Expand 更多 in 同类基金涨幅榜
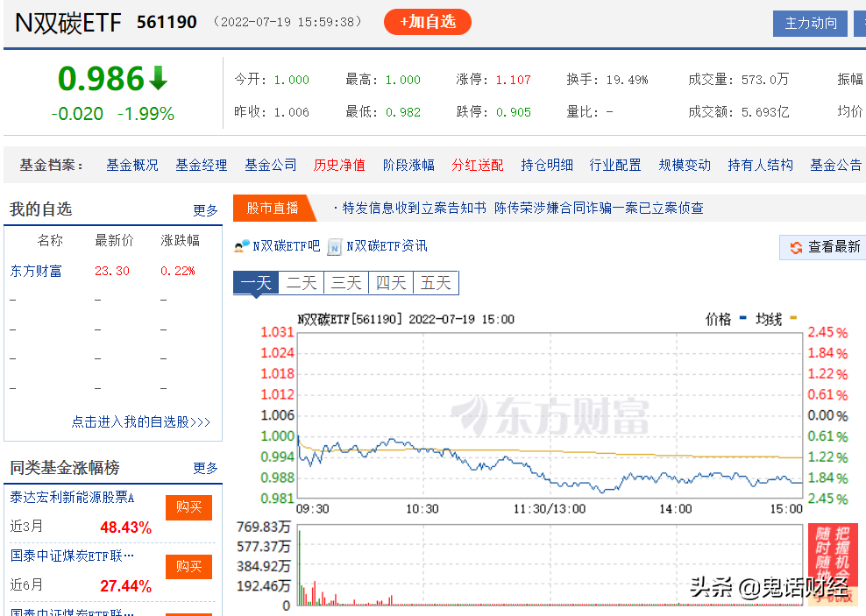866x616 pixels. coord(205,468)
